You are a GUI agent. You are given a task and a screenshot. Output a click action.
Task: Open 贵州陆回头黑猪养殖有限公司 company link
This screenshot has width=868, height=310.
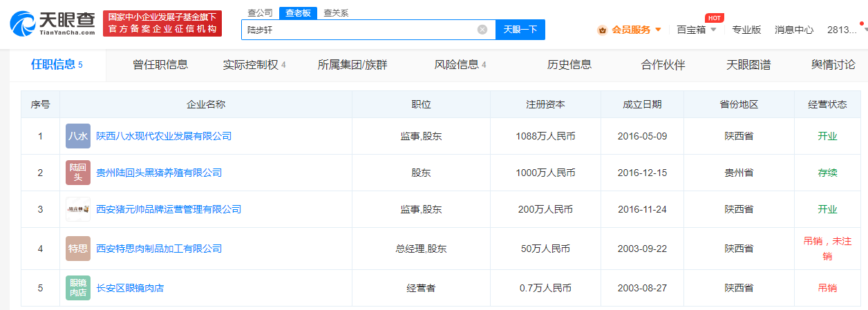point(159,173)
